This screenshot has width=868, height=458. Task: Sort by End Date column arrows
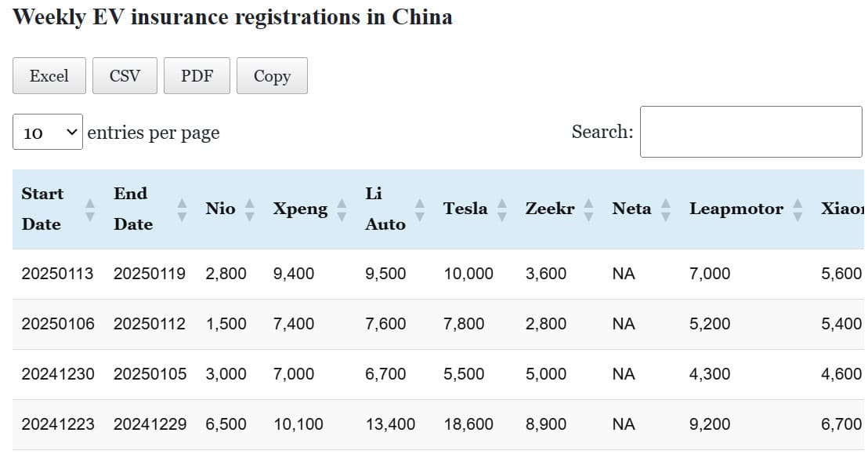[x=182, y=209]
